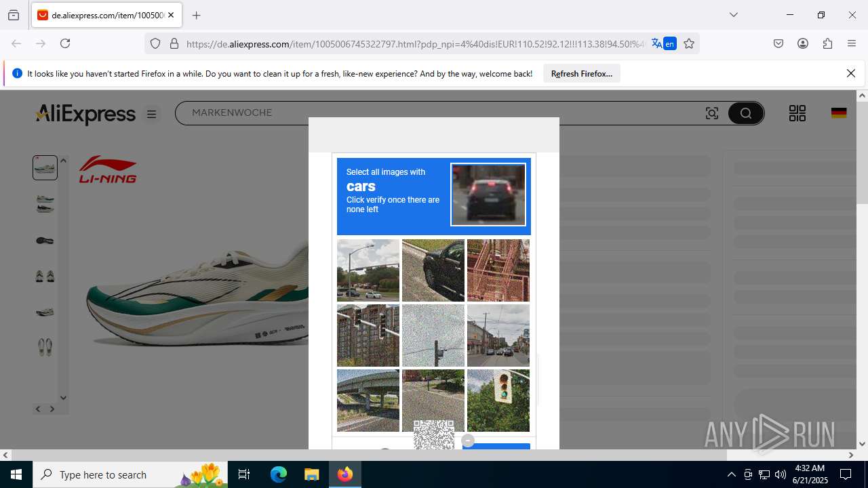The width and height of the screenshot is (868, 488).
Task: Click the Firefox taskbar icon
Action: [x=345, y=474]
